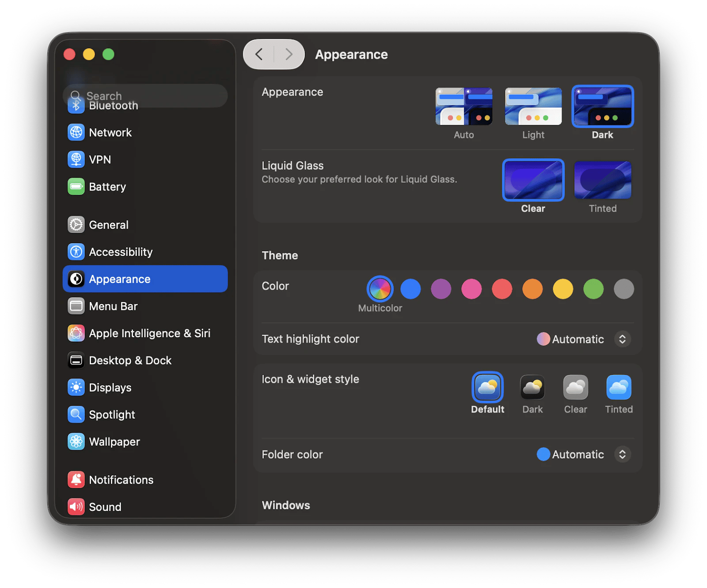Open Battery settings icon
This screenshot has width=707, height=588.
pos(76,187)
